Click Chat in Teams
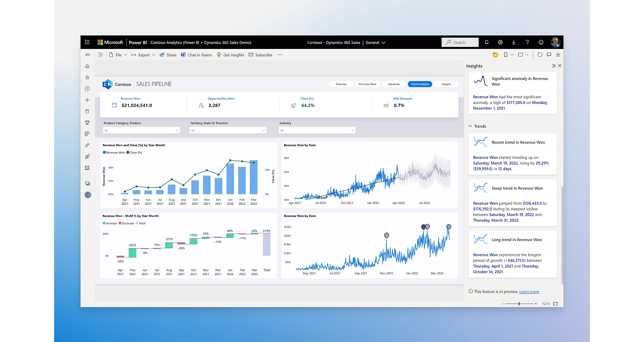The width and height of the screenshot is (644, 342). (196, 55)
